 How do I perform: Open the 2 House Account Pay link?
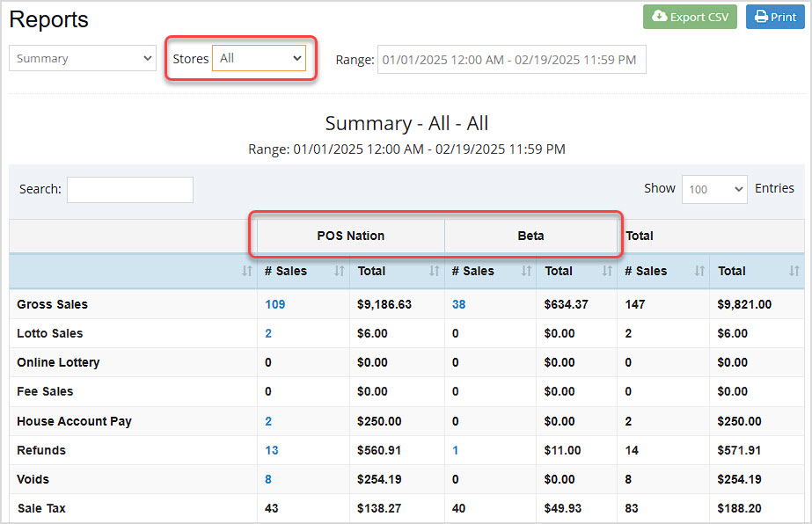click(x=269, y=421)
